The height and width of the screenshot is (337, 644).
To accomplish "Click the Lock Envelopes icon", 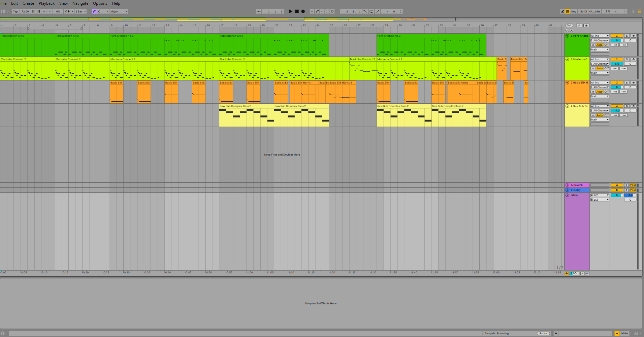I will 586,25.
